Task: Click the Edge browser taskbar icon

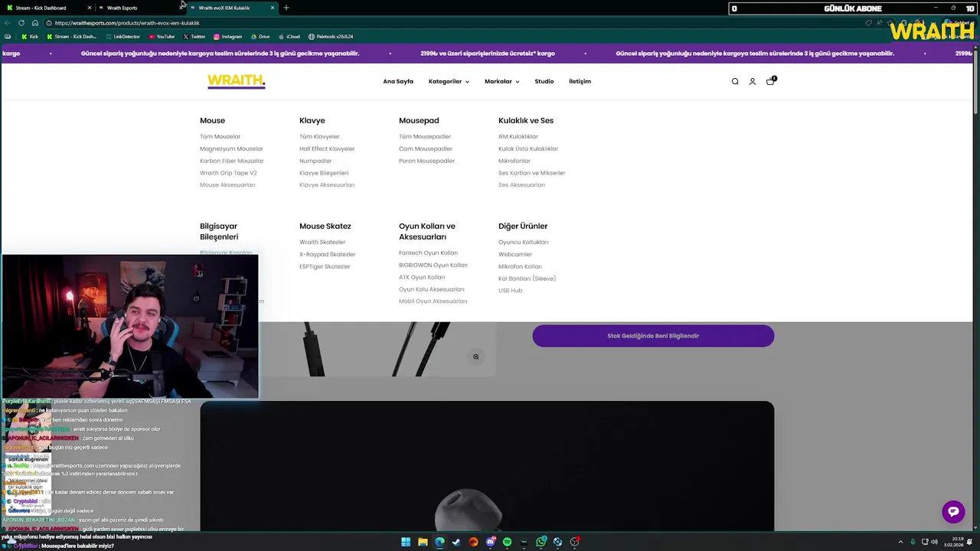Action: tap(439, 542)
